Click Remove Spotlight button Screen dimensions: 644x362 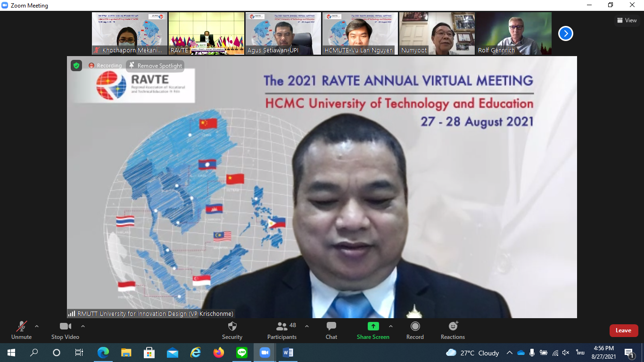[x=155, y=66]
